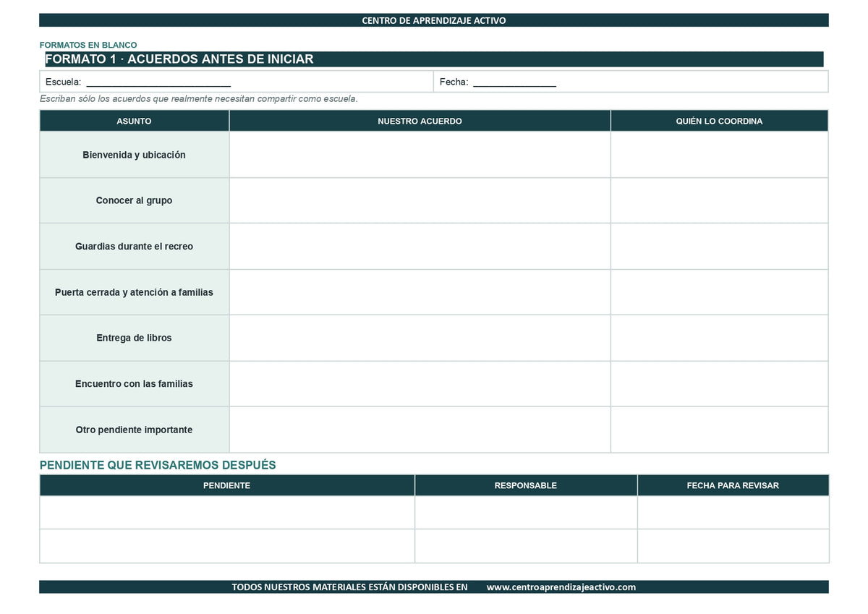Image resolution: width=868 pixels, height=614 pixels.
Task: Click the first empty cell under FECHA PARA REVISAR
Action: [733, 513]
